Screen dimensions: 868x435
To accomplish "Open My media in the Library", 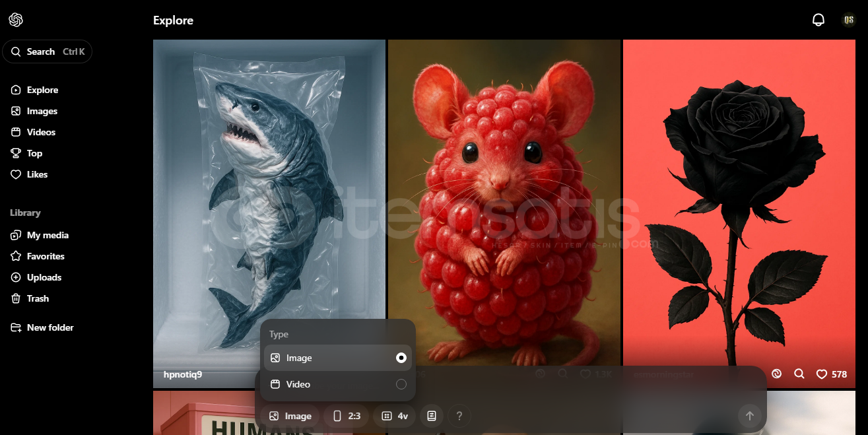I will click(48, 235).
